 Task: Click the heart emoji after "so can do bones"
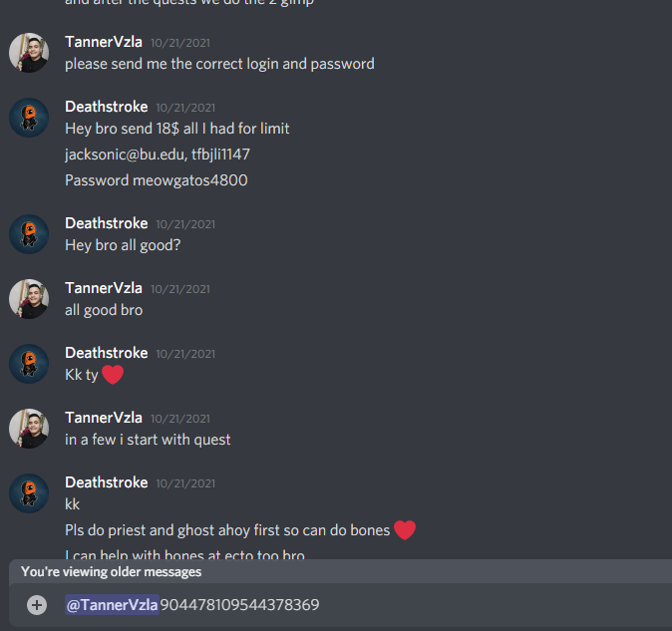point(405,530)
